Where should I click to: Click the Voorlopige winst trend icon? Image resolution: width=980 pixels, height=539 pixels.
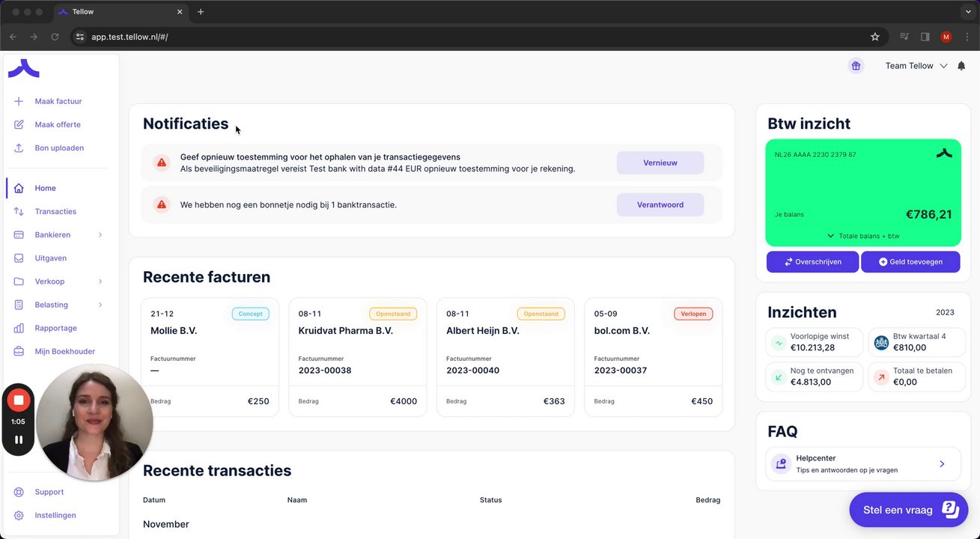(x=779, y=343)
